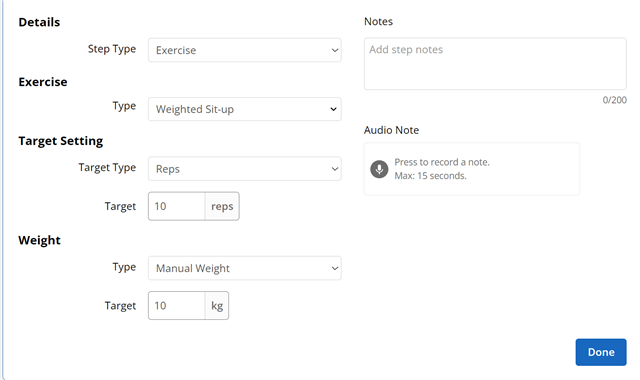
Task: Click the Audio Note heading
Action: pos(391,130)
